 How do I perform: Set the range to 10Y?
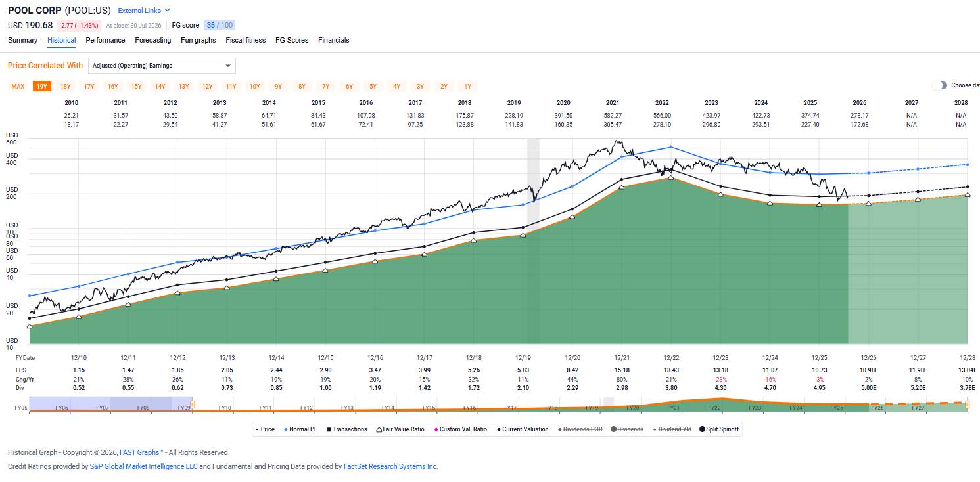coord(254,86)
